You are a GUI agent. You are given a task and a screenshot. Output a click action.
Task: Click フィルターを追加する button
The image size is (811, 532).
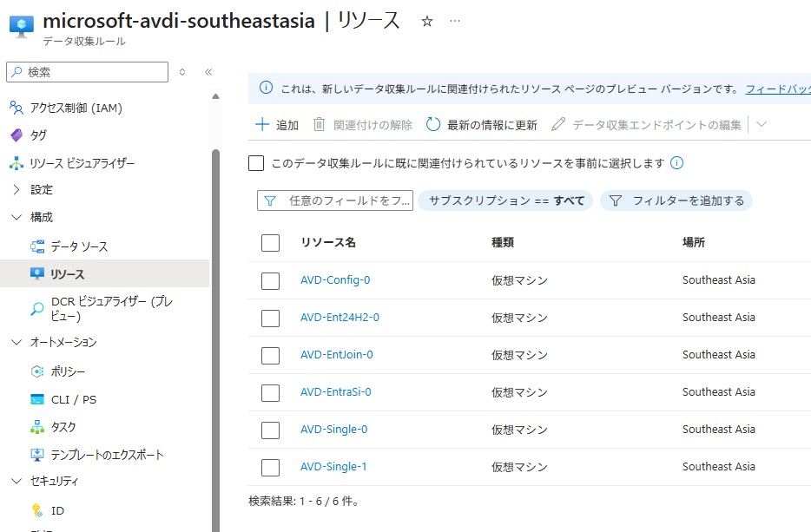(676, 200)
